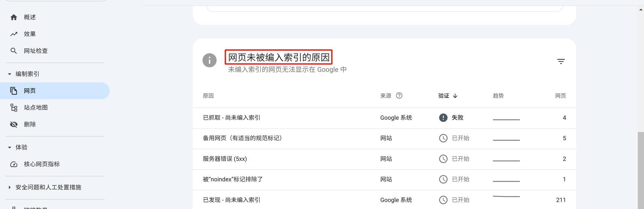The width and height of the screenshot is (644, 209).
Task: Select 网页 in the sidebar
Action: [x=55, y=91]
